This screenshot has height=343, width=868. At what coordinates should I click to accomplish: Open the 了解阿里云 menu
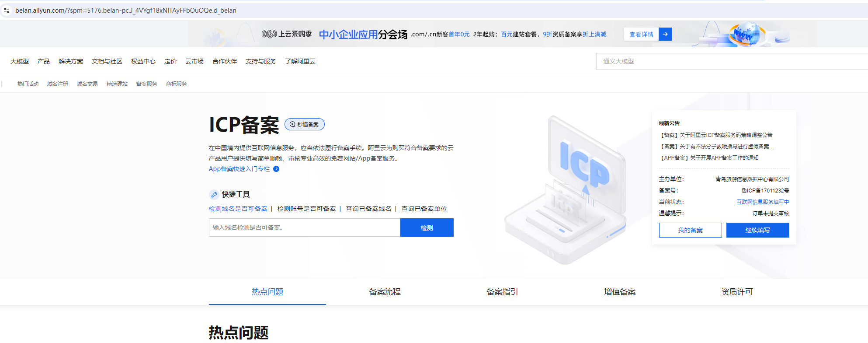coord(300,61)
